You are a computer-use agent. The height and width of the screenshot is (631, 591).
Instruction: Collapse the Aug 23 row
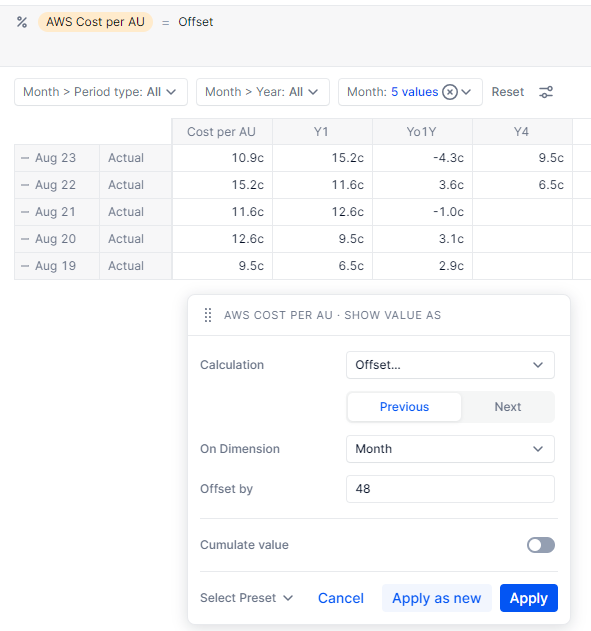point(25,158)
